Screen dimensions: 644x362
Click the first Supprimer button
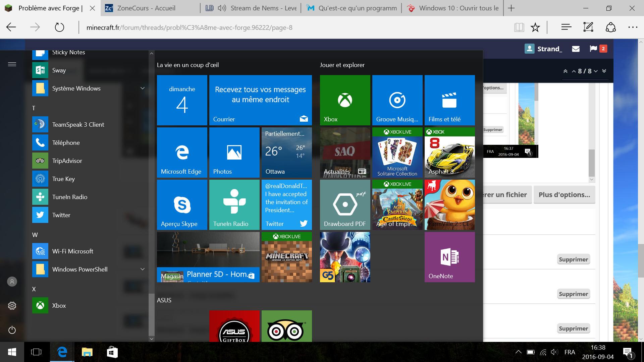(x=574, y=259)
